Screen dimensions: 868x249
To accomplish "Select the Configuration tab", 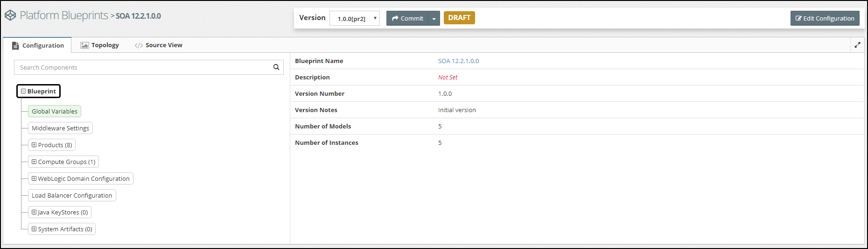I will 38,45.
